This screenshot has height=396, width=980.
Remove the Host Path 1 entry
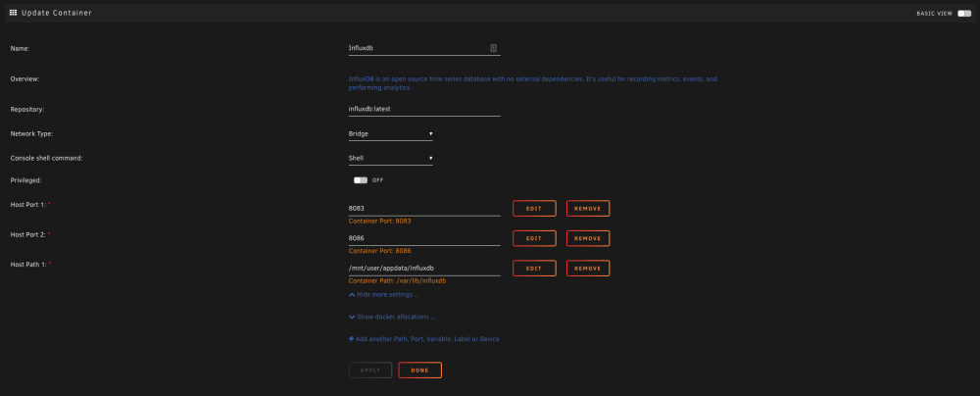588,269
